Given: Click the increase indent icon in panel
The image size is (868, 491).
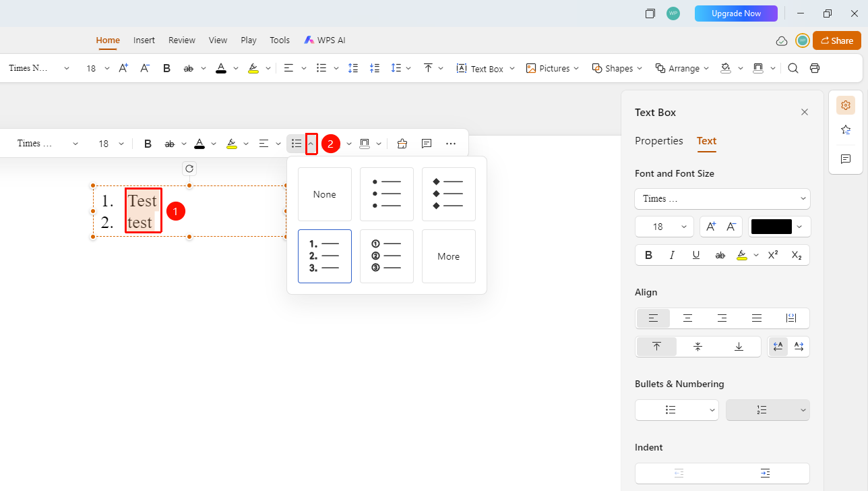Looking at the screenshot, I should (x=766, y=473).
